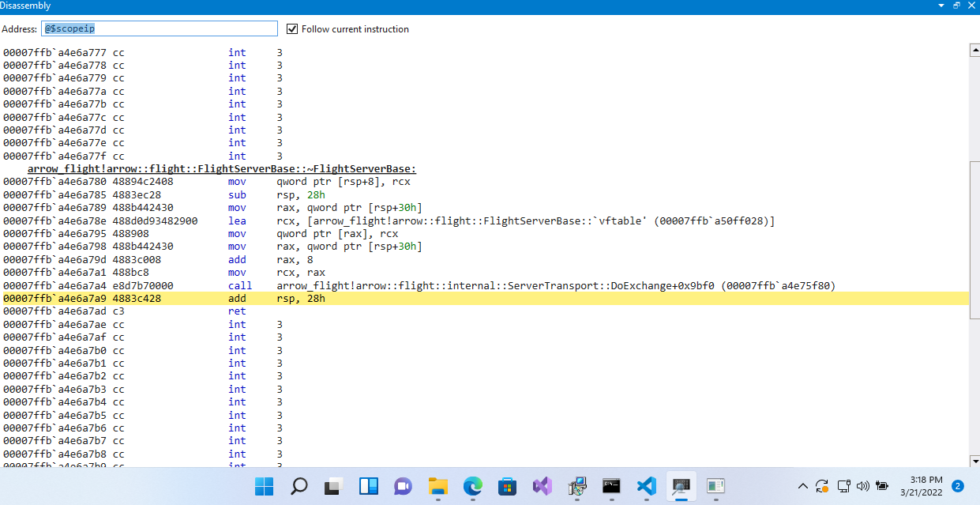Open the volume tray icon
This screenshot has height=505, width=980.
tap(863, 486)
